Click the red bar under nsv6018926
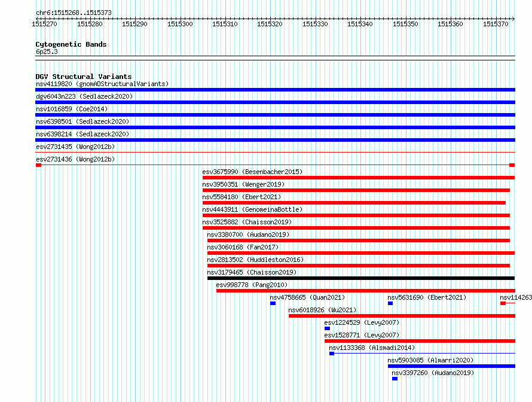The height and width of the screenshot is (402, 532). pyautogui.click(x=402, y=316)
